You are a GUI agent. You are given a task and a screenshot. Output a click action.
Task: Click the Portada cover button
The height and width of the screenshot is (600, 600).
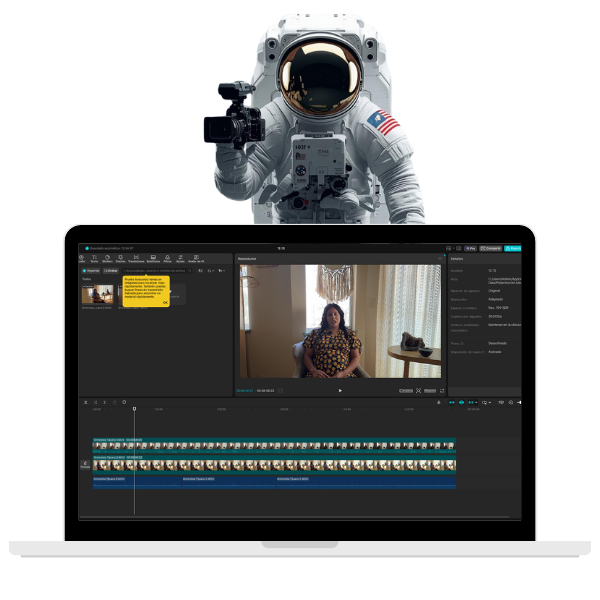(85, 465)
